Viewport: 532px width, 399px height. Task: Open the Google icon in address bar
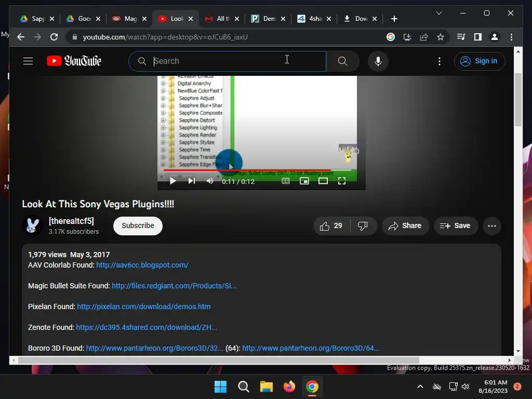391,37
